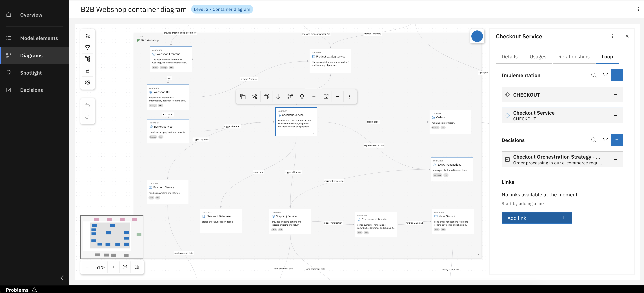Click the undo arrow button
Viewport: 644px width, 293px height.
(88, 105)
